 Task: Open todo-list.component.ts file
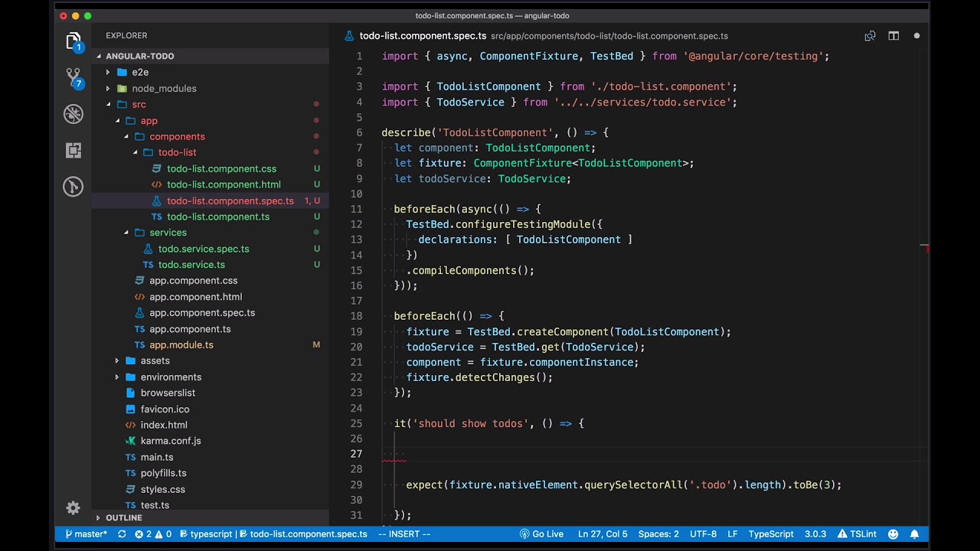click(x=218, y=217)
